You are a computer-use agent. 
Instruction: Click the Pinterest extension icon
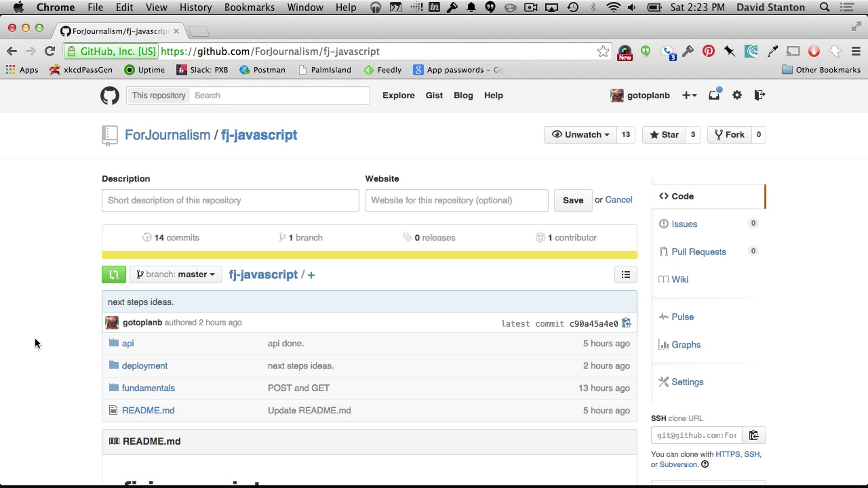pos(708,51)
